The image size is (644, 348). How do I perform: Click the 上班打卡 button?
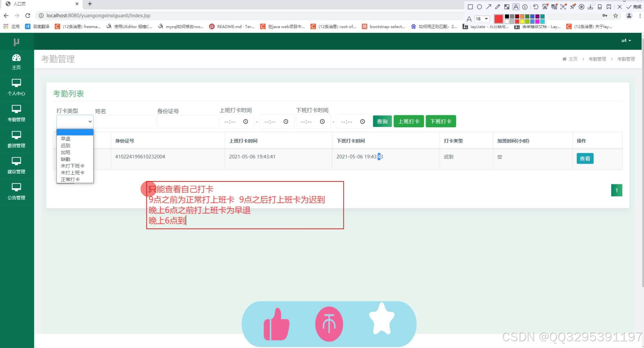[409, 121]
